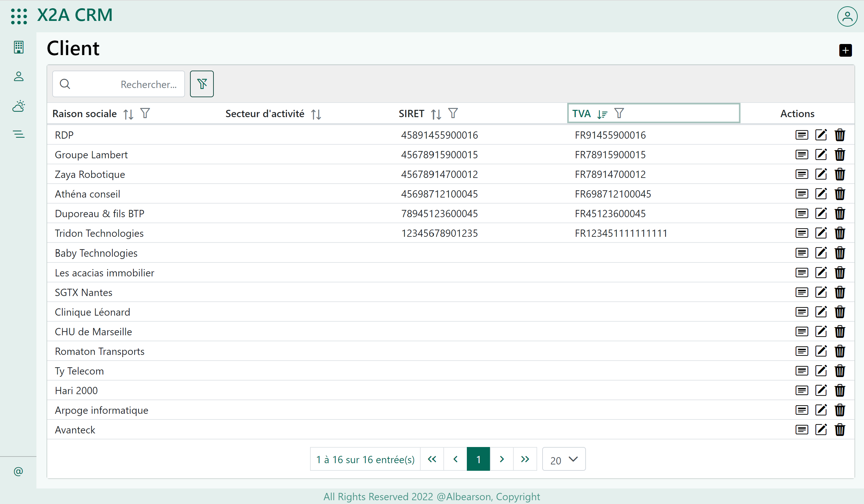Image resolution: width=864 pixels, height=504 pixels.
Task: Click the weather cloud-sun sidebar icon
Action: pyautogui.click(x=18, y=106)
